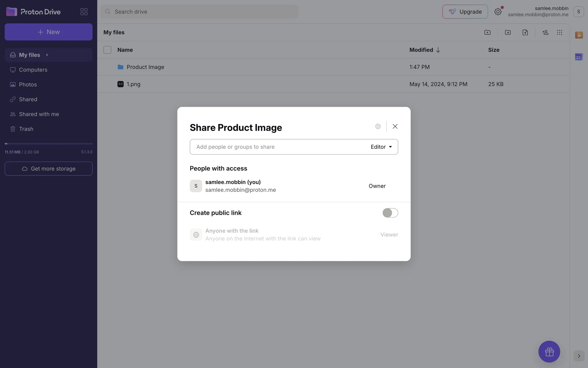This screenshot has width=588, height=368.
Task: Click the upload file toolbar icon
Action: 525,33
